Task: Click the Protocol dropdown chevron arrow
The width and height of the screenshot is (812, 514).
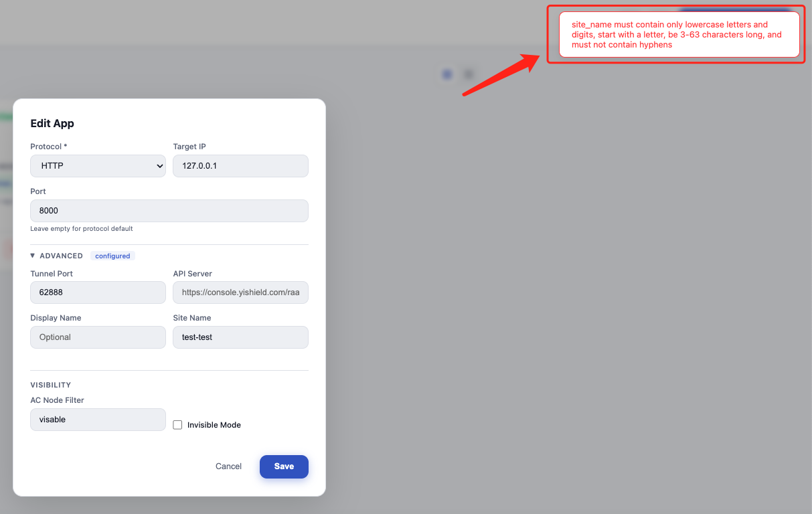Action: pyautogui.click(x=159, y=166)
